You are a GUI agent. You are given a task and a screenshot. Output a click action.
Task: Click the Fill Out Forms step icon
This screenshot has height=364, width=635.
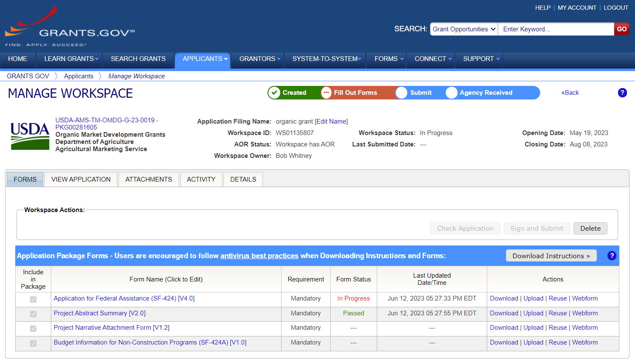(326, 93)
